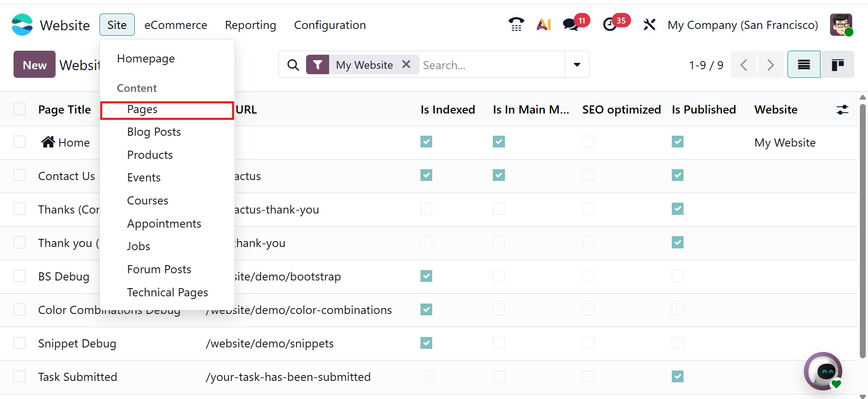This screenshot has width=868, height=399.
Task: Open the debug tools wrench icon
Action: [x=649, y=24]
